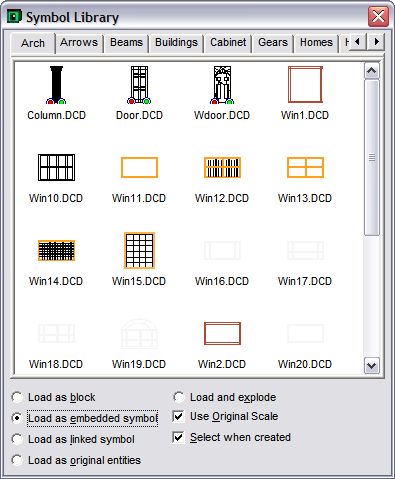Select the Win12.DCD symbol

point(222,167)
